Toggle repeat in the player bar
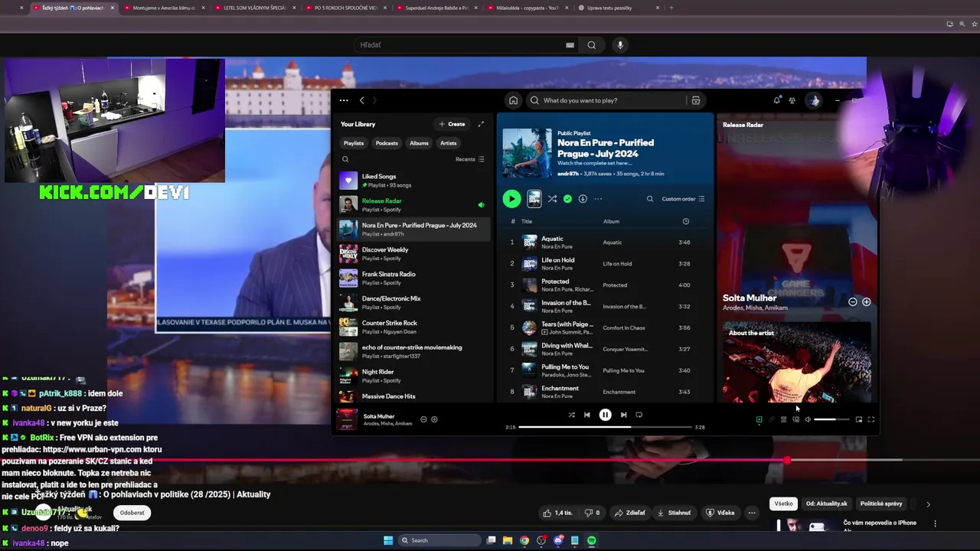980x551 pixels. click(639, 415)
